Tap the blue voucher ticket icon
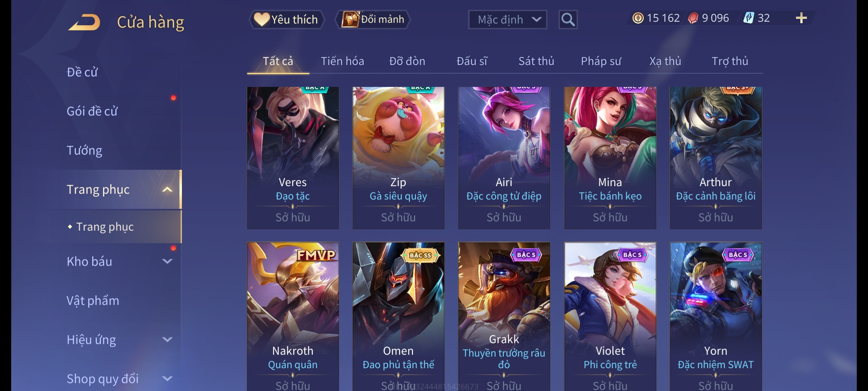 point(748,18)
